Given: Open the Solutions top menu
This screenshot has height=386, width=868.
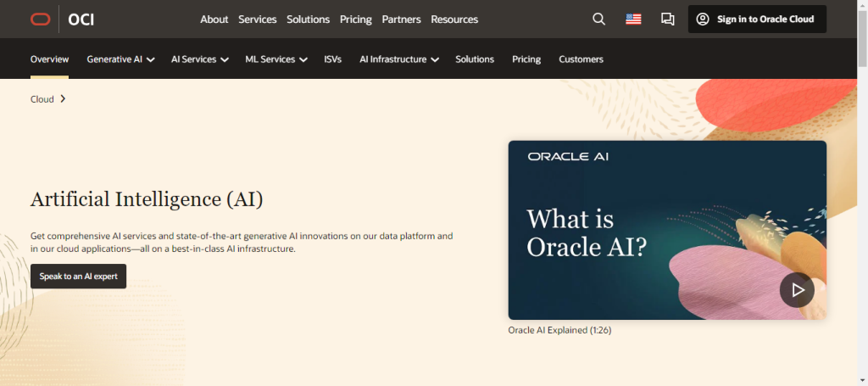Looking at the screenshot, I should pyautogui.click(x=308, y=20).
